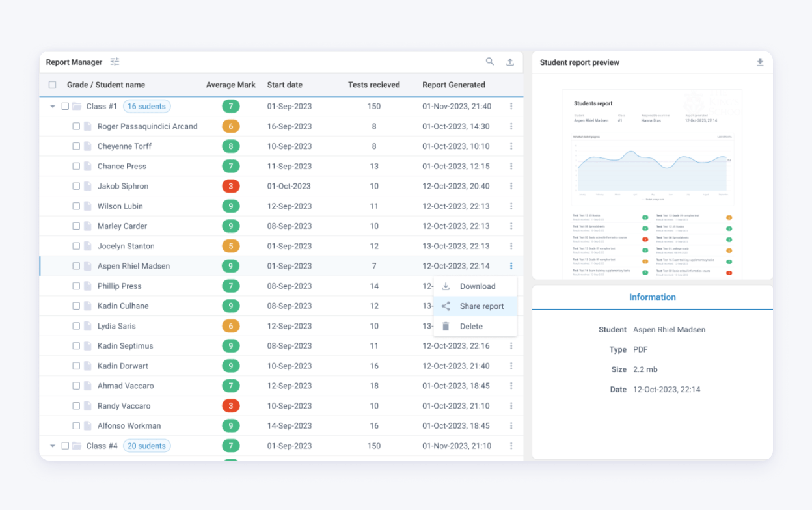Click the Information panel header
Screen dimensions: 812x510
click(652, 297)
